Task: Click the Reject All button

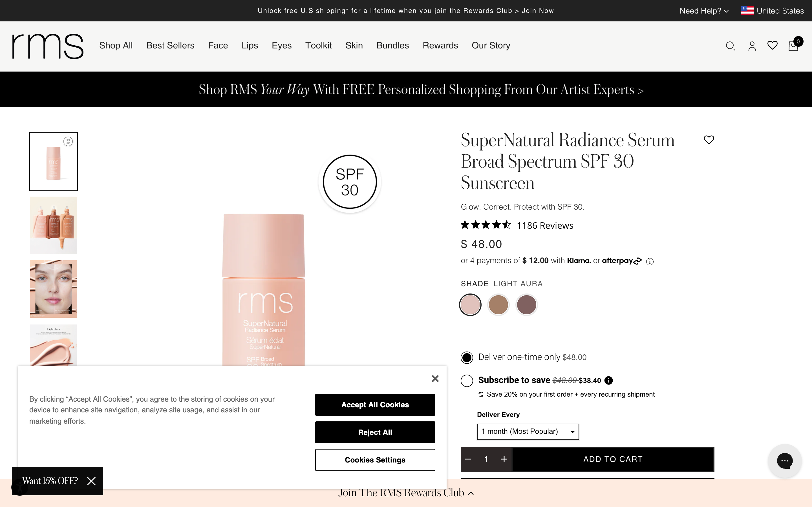Action: (x=375, y=432)
